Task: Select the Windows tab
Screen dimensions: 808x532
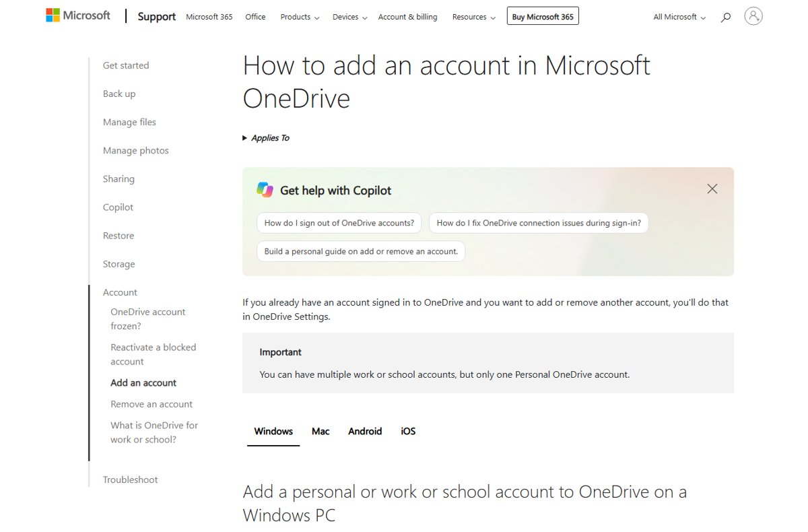Action: (x=273, y=431)
